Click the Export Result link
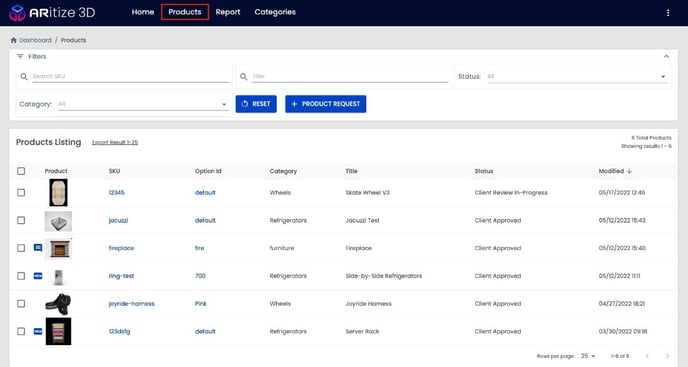Image resolution: width=688 pixels, height=367 pixels. pyautogui.click(x=115, y=142)
